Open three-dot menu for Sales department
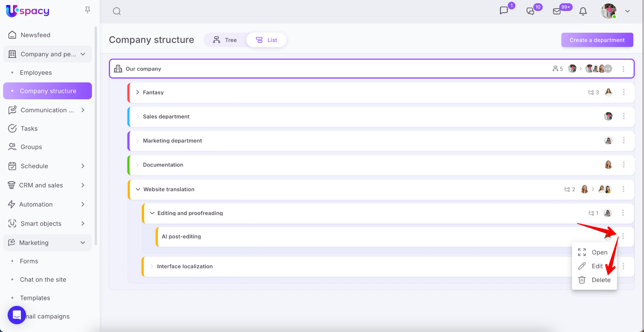Viewport: 644px width, 332px height. pyautogui.click(x=624, y=116)
